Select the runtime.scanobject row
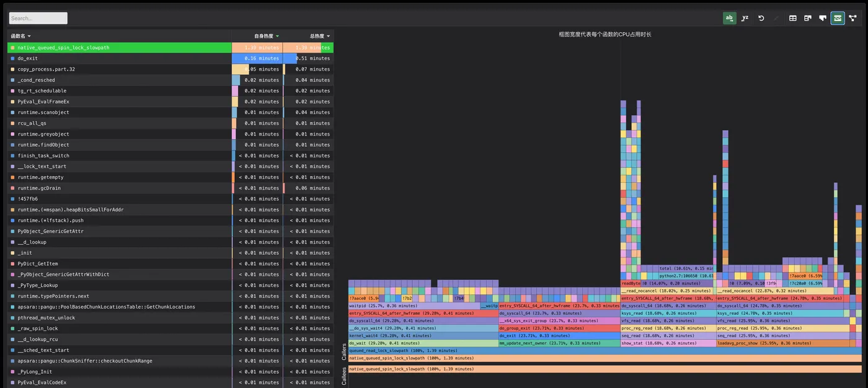868x388 pixels. click(170, 112)
